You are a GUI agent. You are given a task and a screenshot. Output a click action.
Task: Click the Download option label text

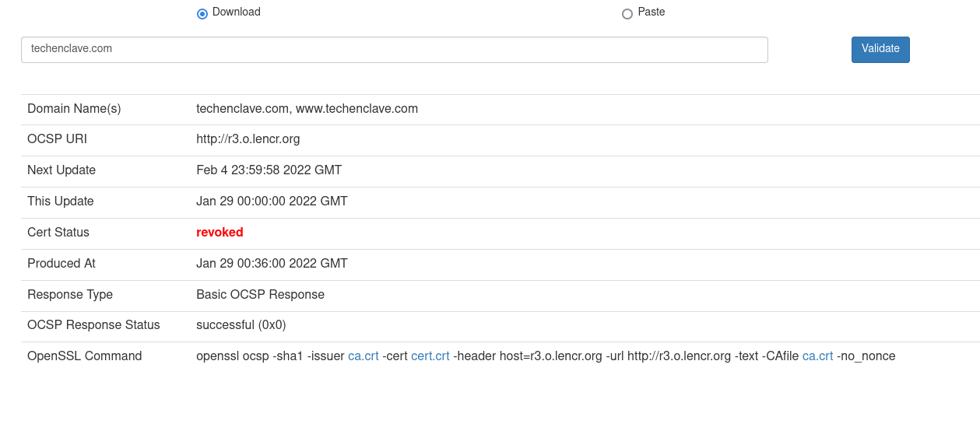point(237,12)
